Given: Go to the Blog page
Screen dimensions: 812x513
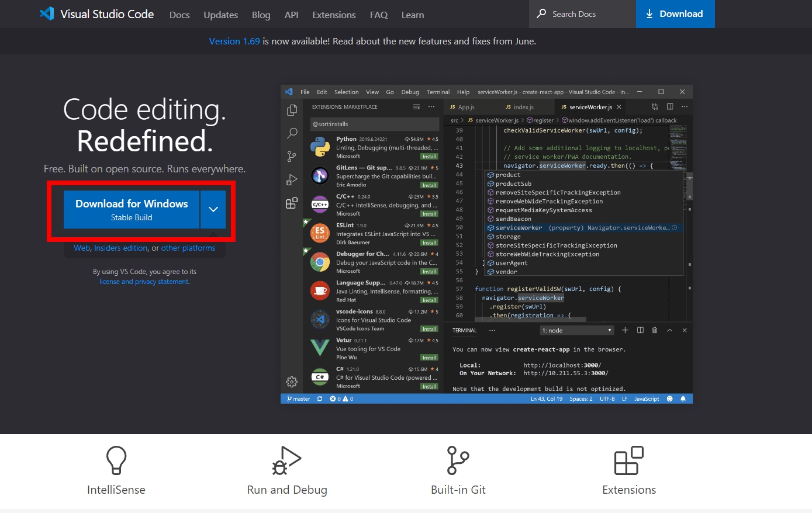Looking at the screenshot, I should point(261,15).
